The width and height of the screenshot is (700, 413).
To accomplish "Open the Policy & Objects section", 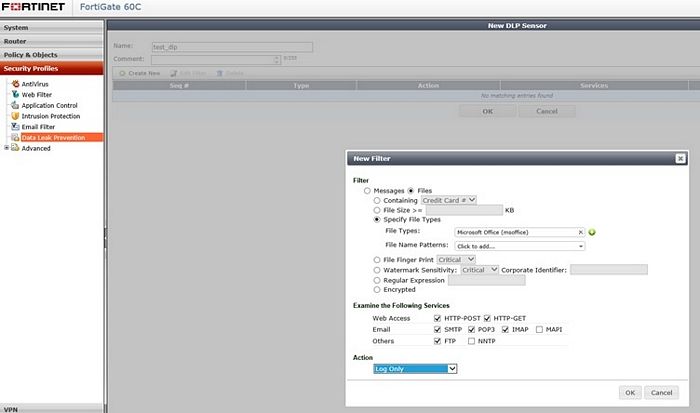I will click(x=52, y=54).
